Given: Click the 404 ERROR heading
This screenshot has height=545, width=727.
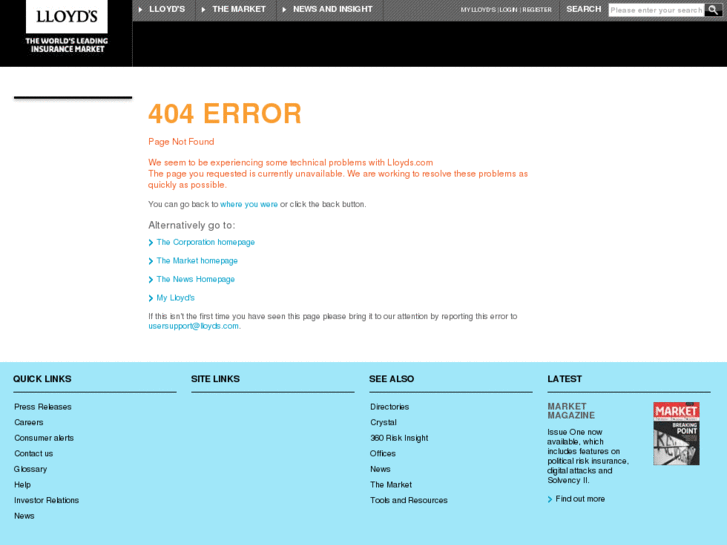Looking at the screenshot, I should tap(225, 114).
